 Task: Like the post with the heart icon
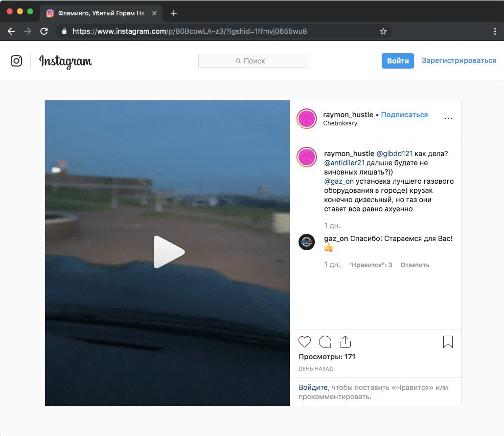(304, 342)
